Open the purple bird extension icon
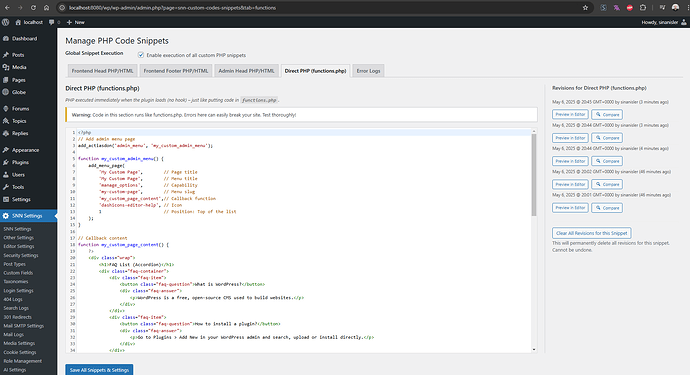 click(617, 7)
